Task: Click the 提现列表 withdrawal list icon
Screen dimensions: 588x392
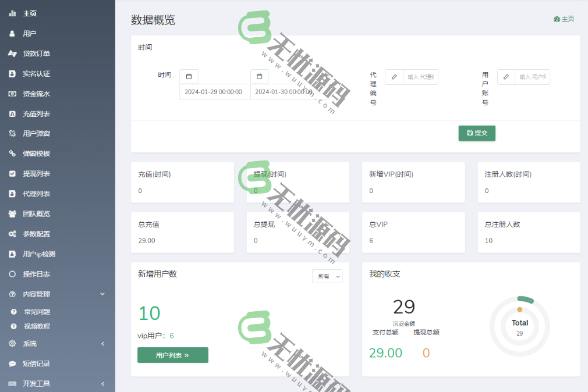Action: click(x=13, y=173)
